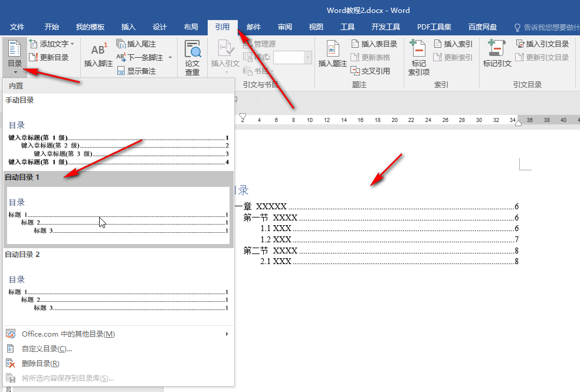
Task: Insert a footnote with 插入脚注
Action: coord(99,55)
